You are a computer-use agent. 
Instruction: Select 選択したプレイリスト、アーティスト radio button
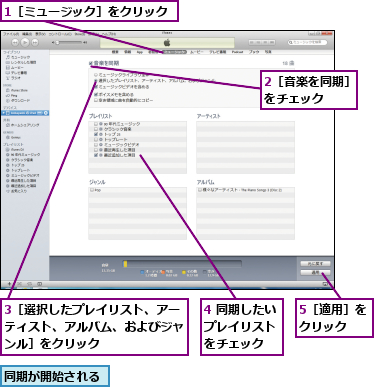point(96,81)
